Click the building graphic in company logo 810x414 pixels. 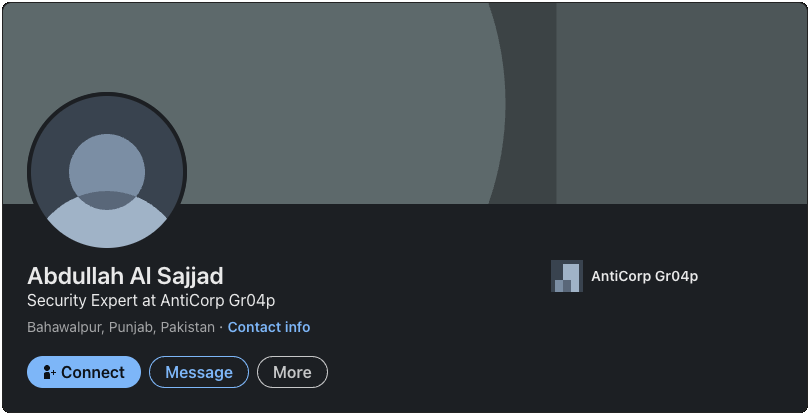coord(567,278)
